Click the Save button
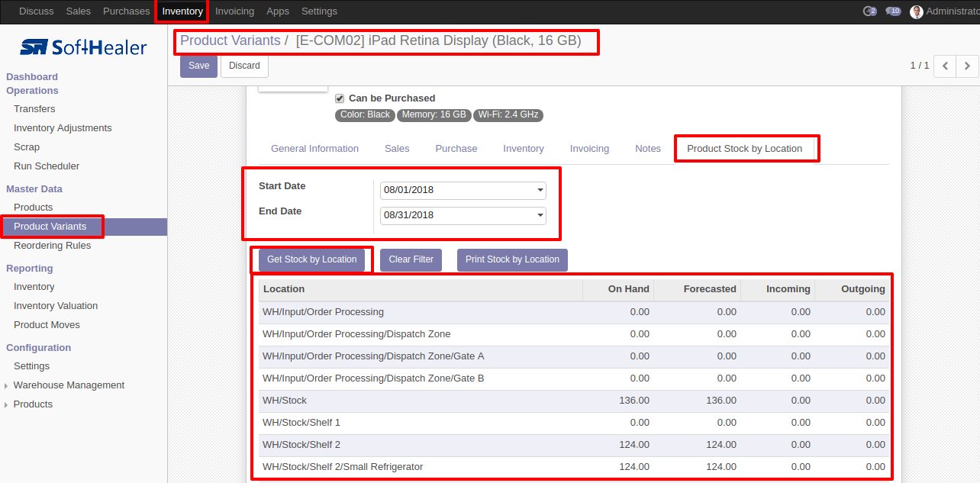The height and width of the screenshot is (483, 980). pyautogui.click(x=198, y=66)
